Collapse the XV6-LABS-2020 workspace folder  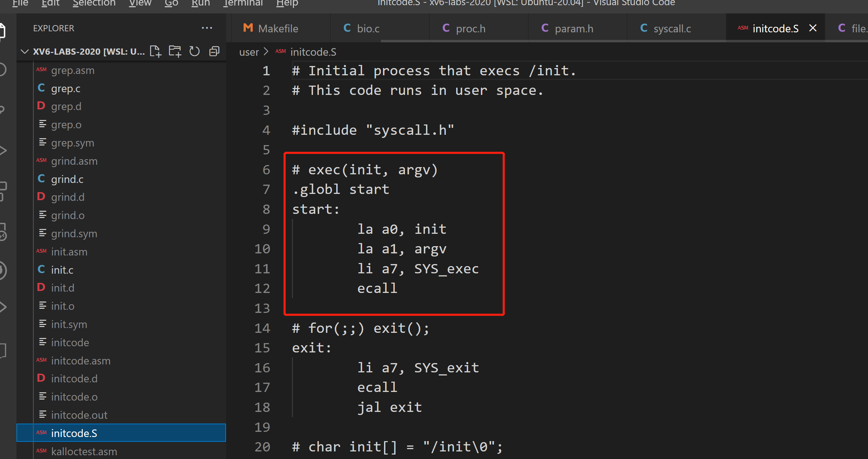pyautogui.click(x=24, y=52)
